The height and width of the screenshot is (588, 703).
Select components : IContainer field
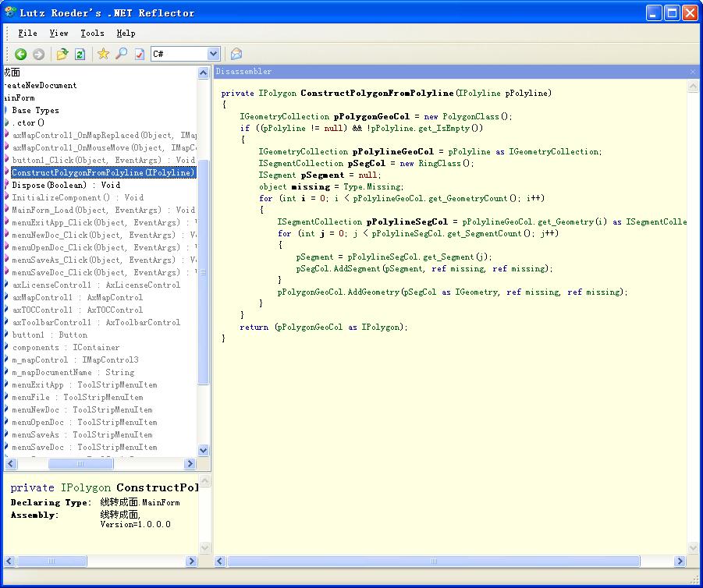(x=66, y=348)
